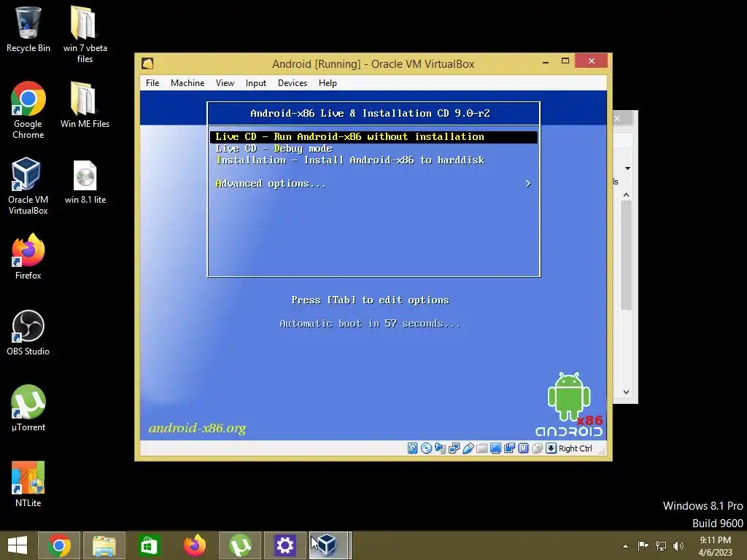
Task: Select NTLite desktop shortcut
Action: pyautogui.click(x=28, y=484)
